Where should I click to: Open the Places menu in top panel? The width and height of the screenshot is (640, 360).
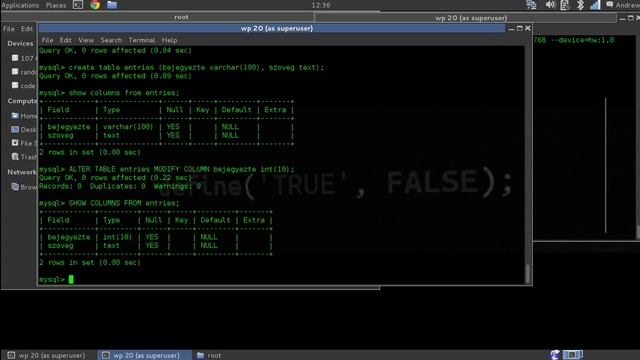tap(56, 5)
